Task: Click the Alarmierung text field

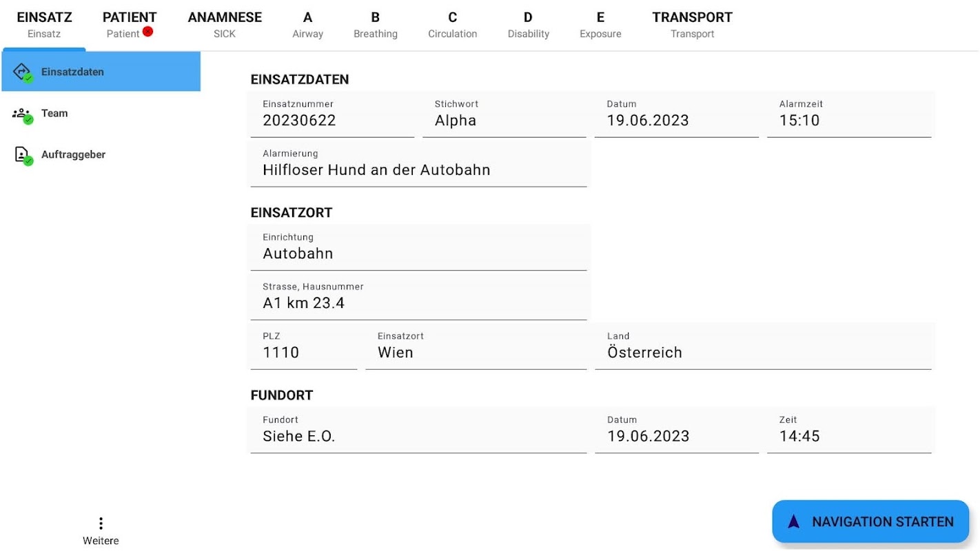Action: tap(418, 164)
